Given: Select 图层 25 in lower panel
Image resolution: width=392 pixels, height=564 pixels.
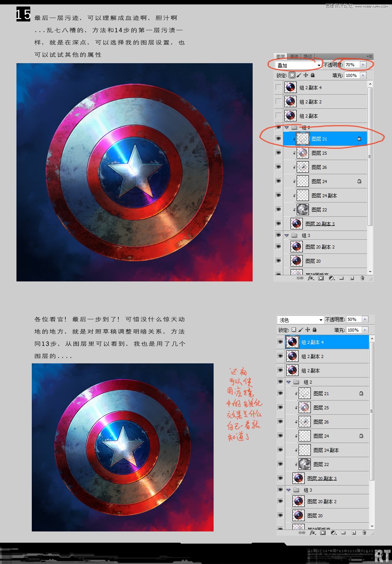Looking at the screenshot, I should coord(327,407).
